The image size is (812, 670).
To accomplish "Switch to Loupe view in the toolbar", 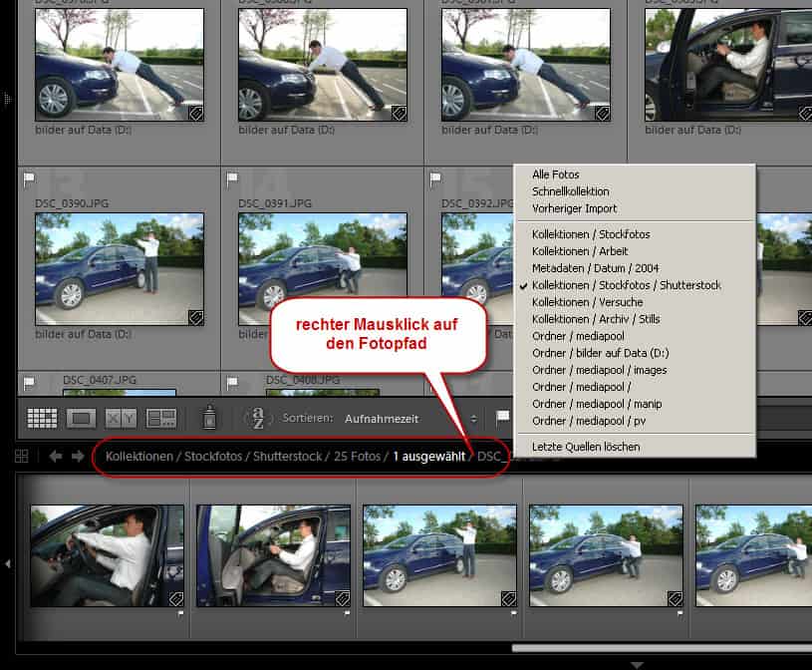I will pos(81,419).
